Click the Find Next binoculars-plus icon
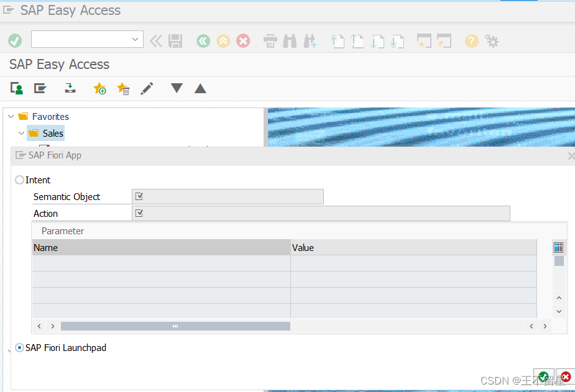Image resolution: width=575 pixels, height=392 pixels. tap(310, 41)
